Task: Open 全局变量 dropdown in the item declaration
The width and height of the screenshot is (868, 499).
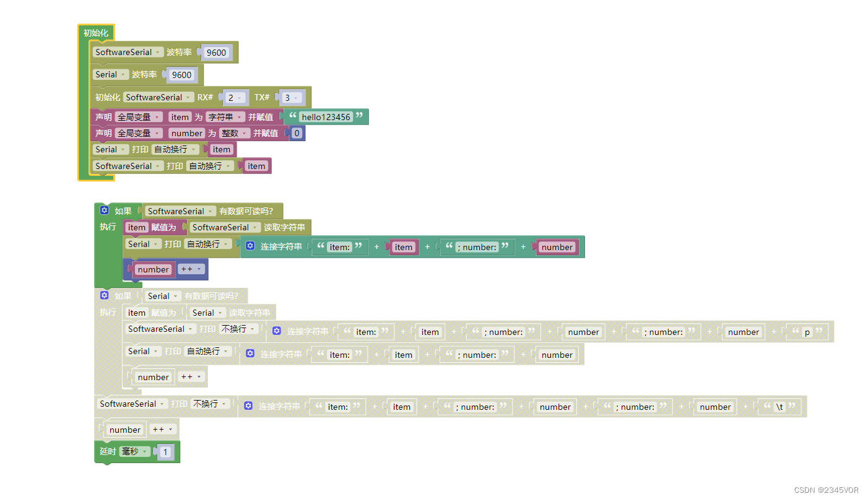Action: [x=139, y=116]
